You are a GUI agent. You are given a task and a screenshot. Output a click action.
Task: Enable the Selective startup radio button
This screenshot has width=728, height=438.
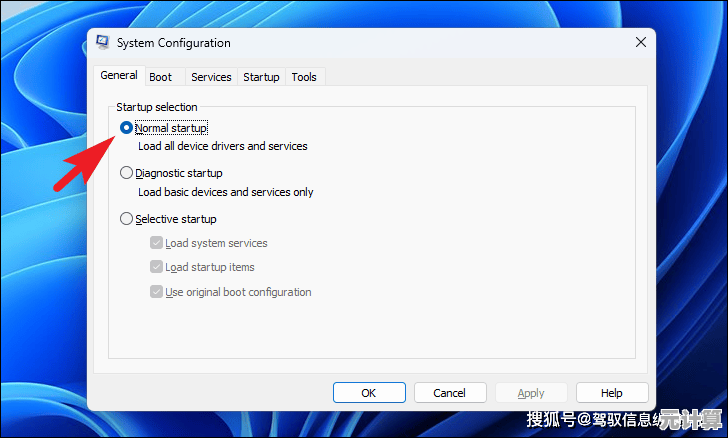click(x=126, y=219)
